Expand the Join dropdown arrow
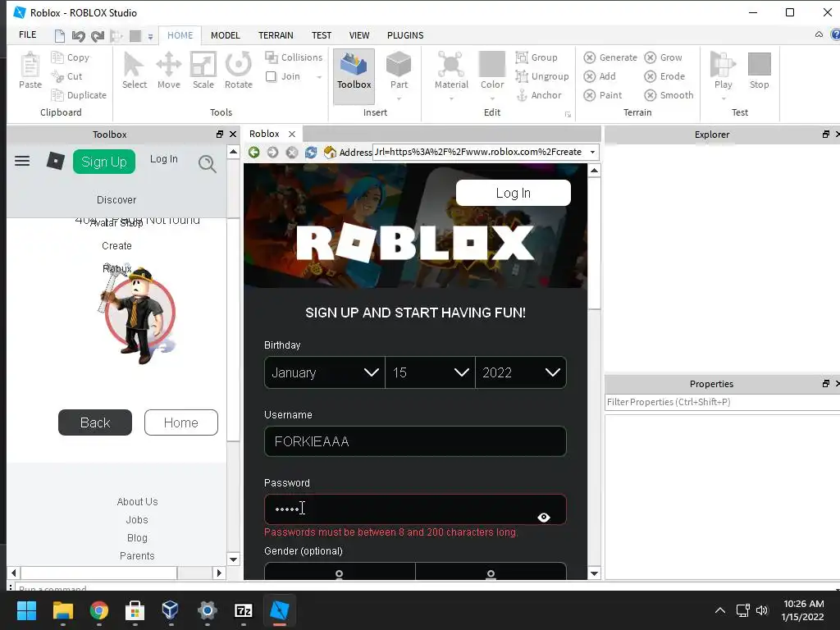Screen dimensions: 840x630 pos(319,77)
